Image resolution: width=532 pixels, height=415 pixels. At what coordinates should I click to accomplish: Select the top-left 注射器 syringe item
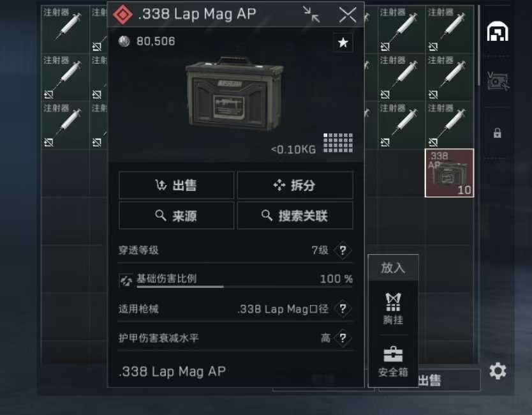(65, 29)
